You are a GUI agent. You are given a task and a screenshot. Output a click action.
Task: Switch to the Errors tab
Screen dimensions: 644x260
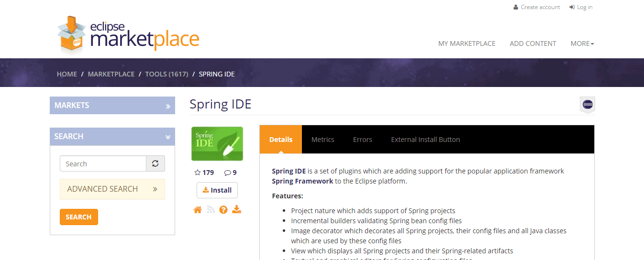point(363,140)
